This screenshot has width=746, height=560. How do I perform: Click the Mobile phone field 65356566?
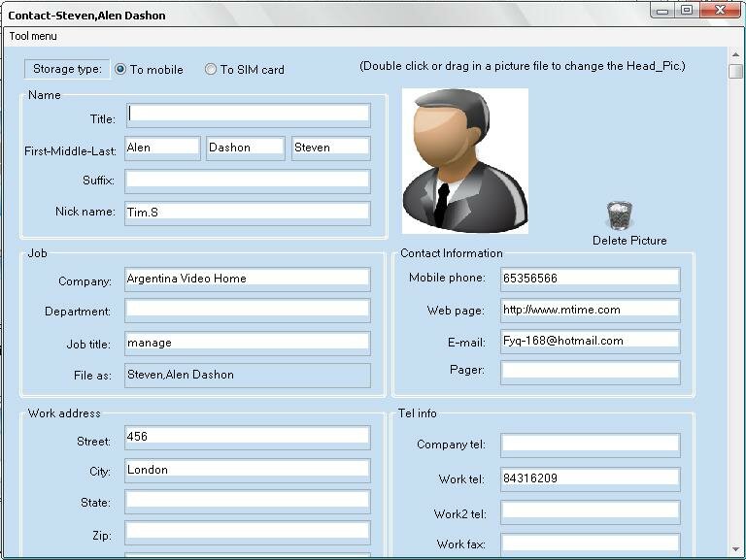pos(590,280)
